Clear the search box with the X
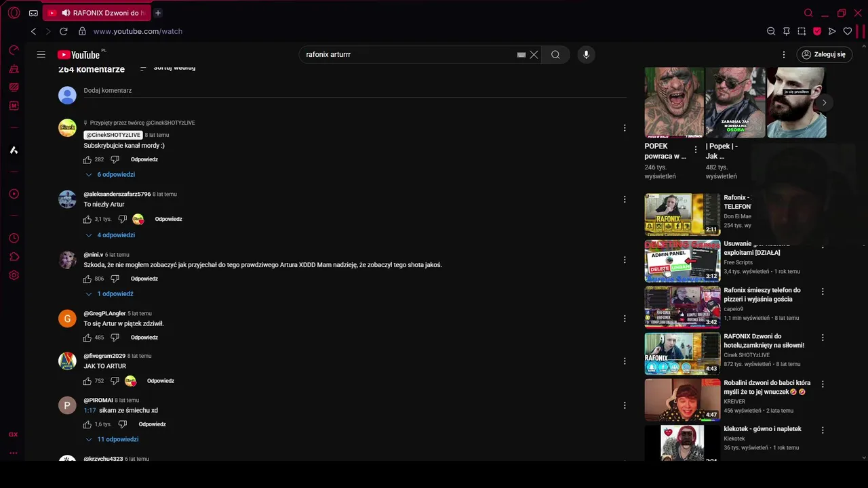The image size is (868, 488). click(534, 55)
